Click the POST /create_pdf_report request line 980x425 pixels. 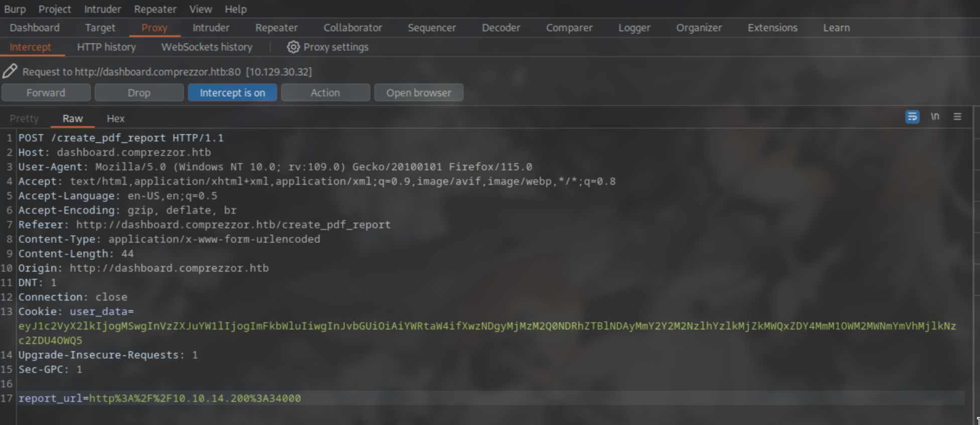tap(121, 138)
